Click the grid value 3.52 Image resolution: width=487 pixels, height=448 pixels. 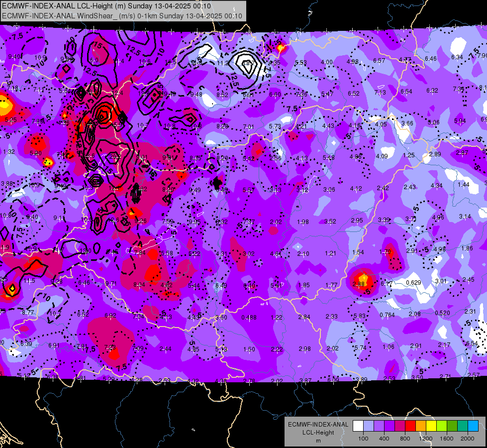point(330,221)
